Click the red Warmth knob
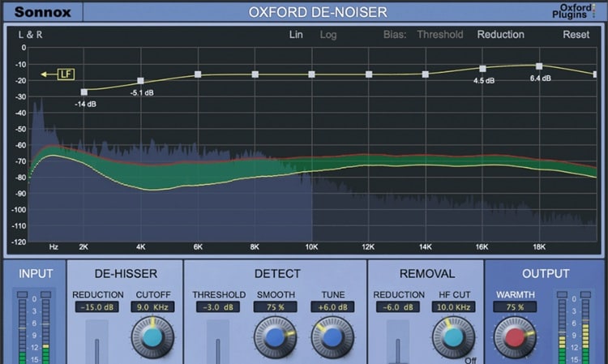The height and width of the screenshot is (364, 608). click(x=515, y=337)
